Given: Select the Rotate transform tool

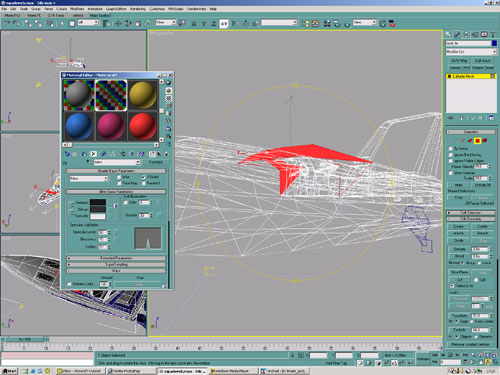Looking at the screenshot, I should (128, 24).
